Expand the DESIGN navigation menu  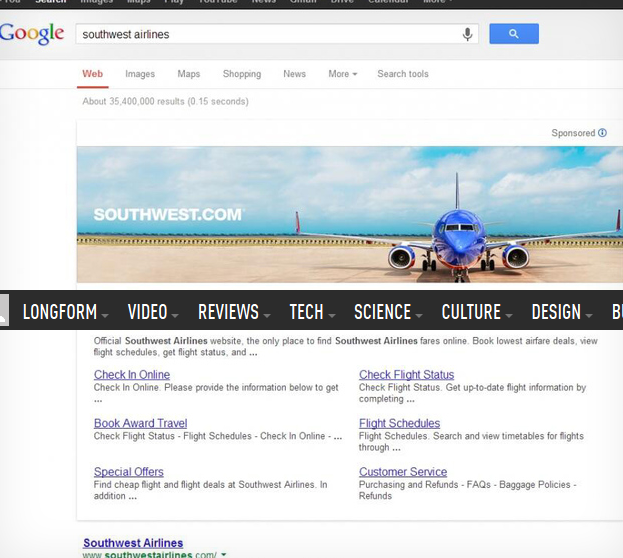pyautogui.click(x=562, y=312)
